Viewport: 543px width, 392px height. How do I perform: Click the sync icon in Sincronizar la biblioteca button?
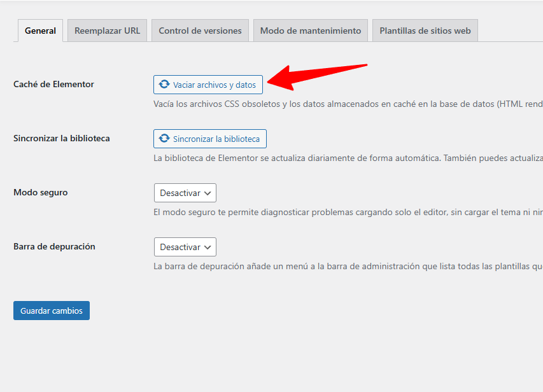[164, 139]
